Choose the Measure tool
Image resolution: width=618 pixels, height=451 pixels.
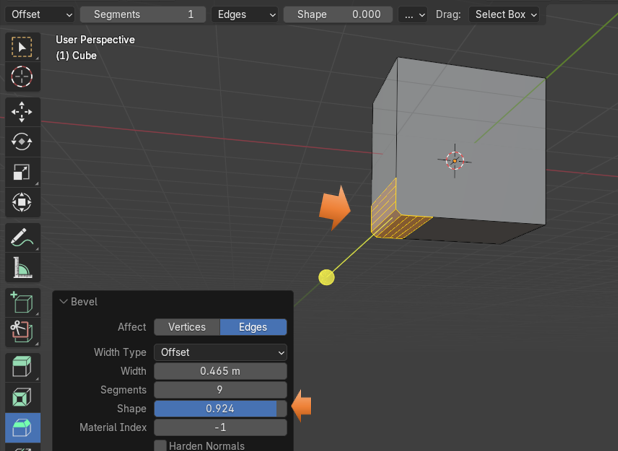pyautogui.click(x=22, y=267)
